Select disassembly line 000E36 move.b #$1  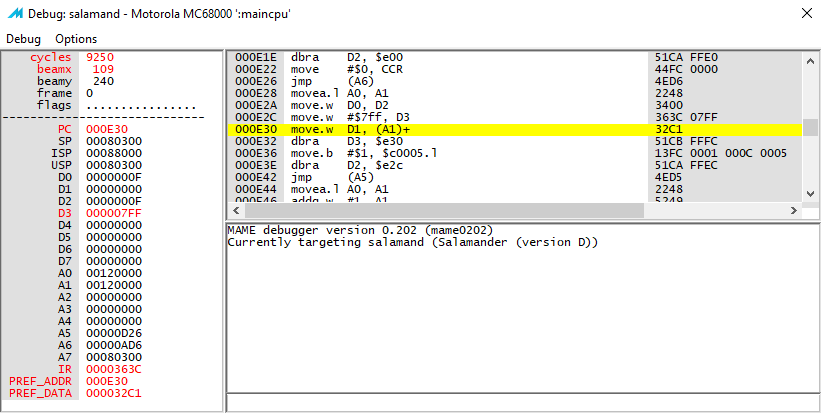point(515,153)
